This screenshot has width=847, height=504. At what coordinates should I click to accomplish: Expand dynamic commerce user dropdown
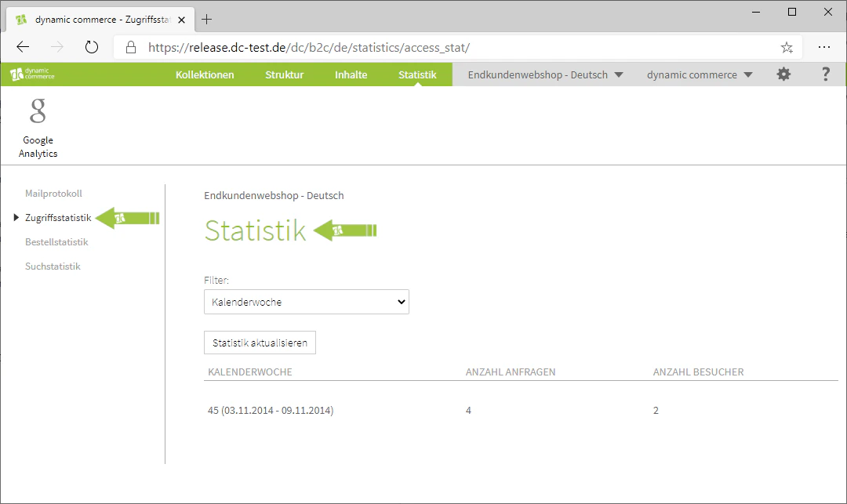[x=700, y=75]
